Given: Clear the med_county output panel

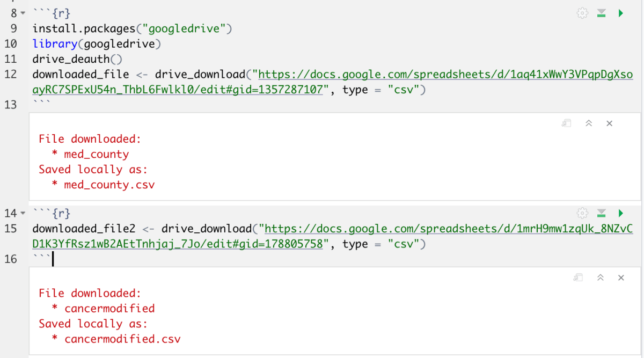Looking at the screenshot, I should 609,123.
